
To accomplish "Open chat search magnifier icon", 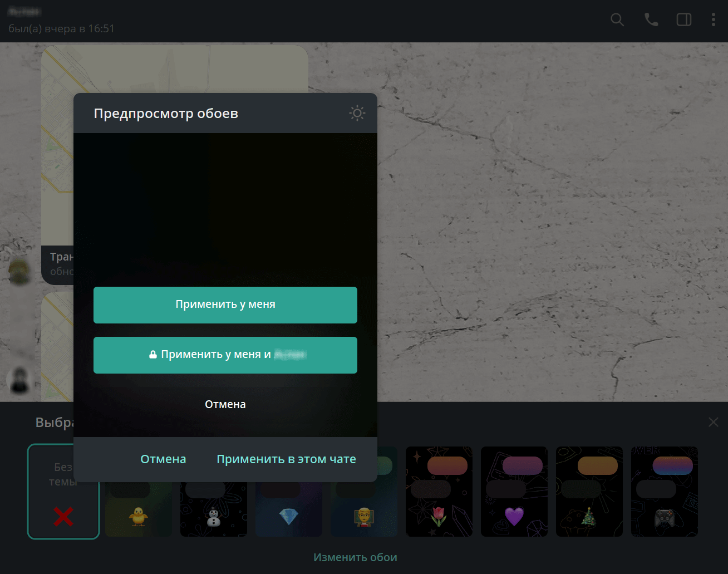I will click(x=617, y=20).
